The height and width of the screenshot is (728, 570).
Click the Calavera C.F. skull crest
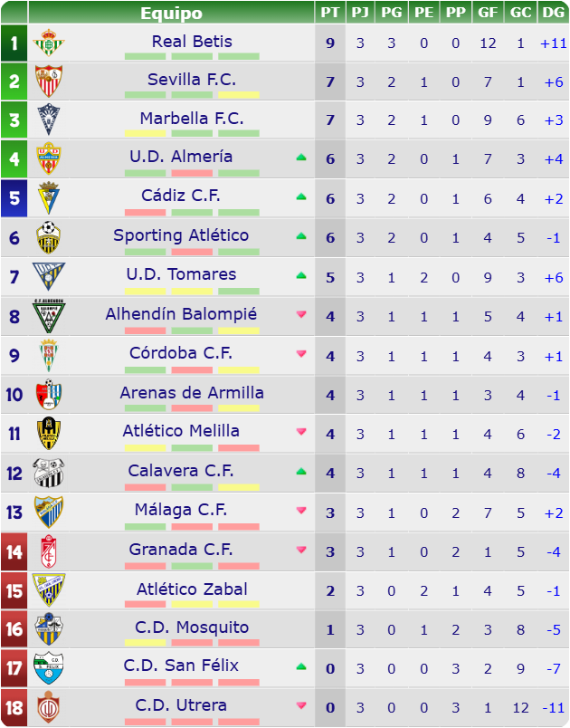[x=49, y=473]
